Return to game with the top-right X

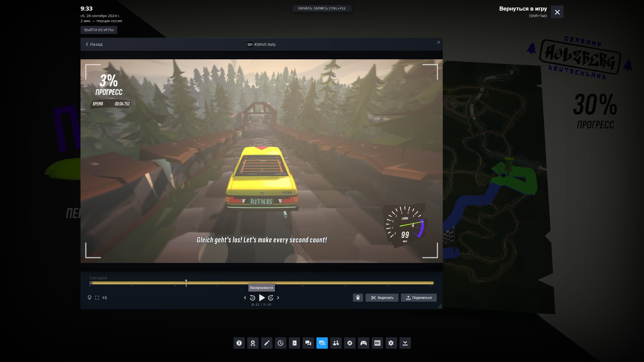[x=557, y=12]
